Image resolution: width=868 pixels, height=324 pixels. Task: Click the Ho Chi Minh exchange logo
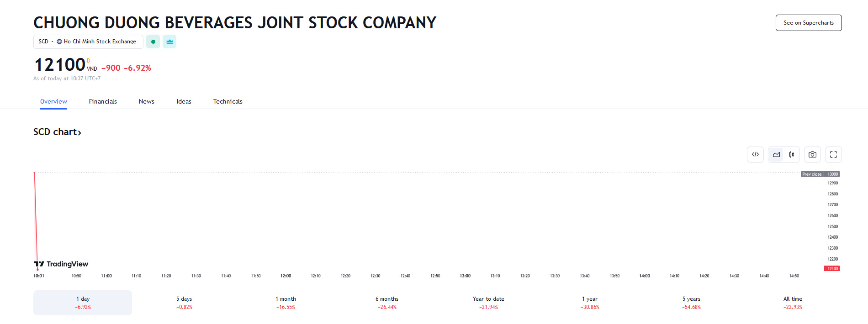click(59, 42)
